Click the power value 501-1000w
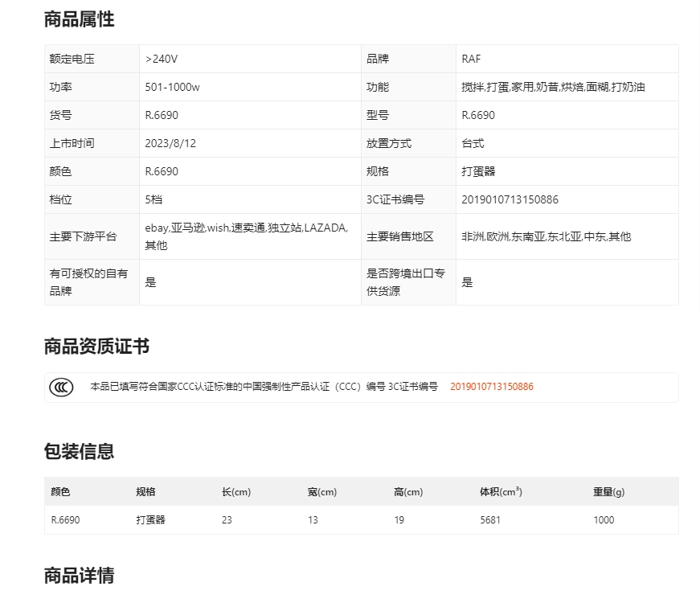The width and height of the screenshot is (700, 591). tap(172, 87)
